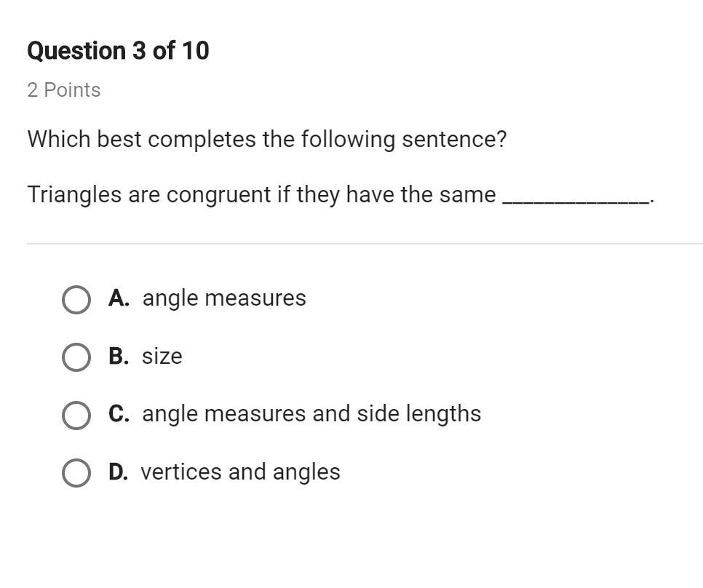The height and width of the screenshot is (588, 703).
Task: Click the bold 'A.' option label
Action: pyautogui.click(x=119, y=298)
